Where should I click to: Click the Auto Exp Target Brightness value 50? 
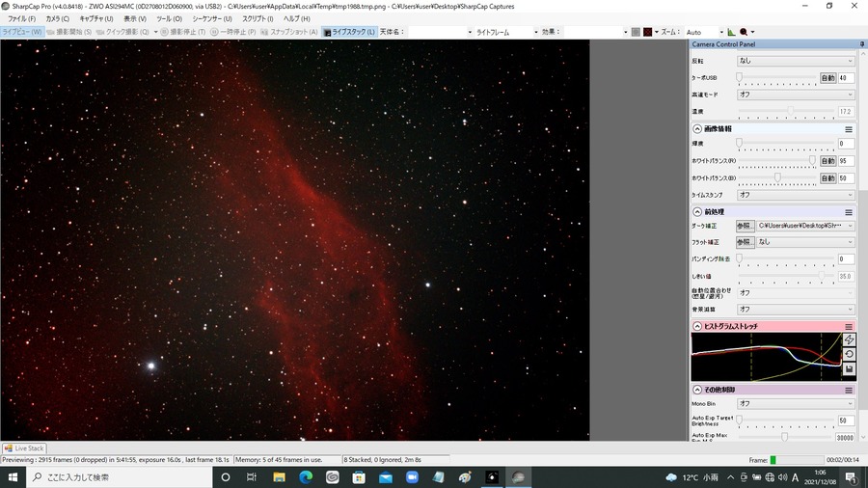(846, 420)
